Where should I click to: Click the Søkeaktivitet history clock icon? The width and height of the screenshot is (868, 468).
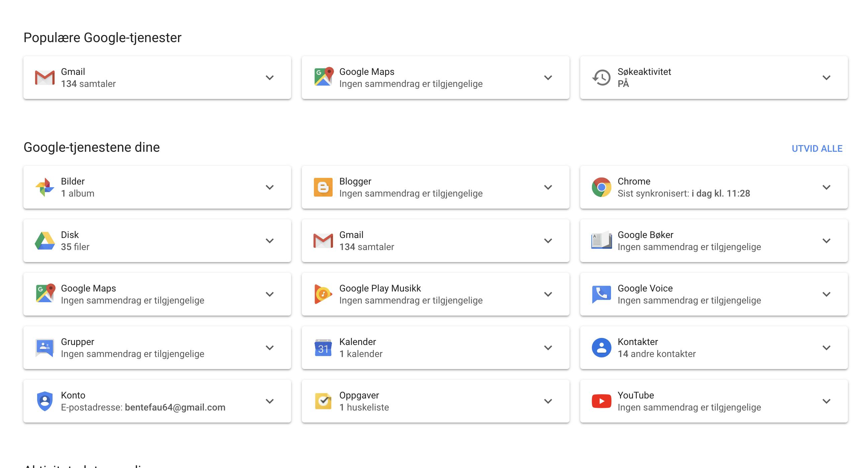[601, 78]
